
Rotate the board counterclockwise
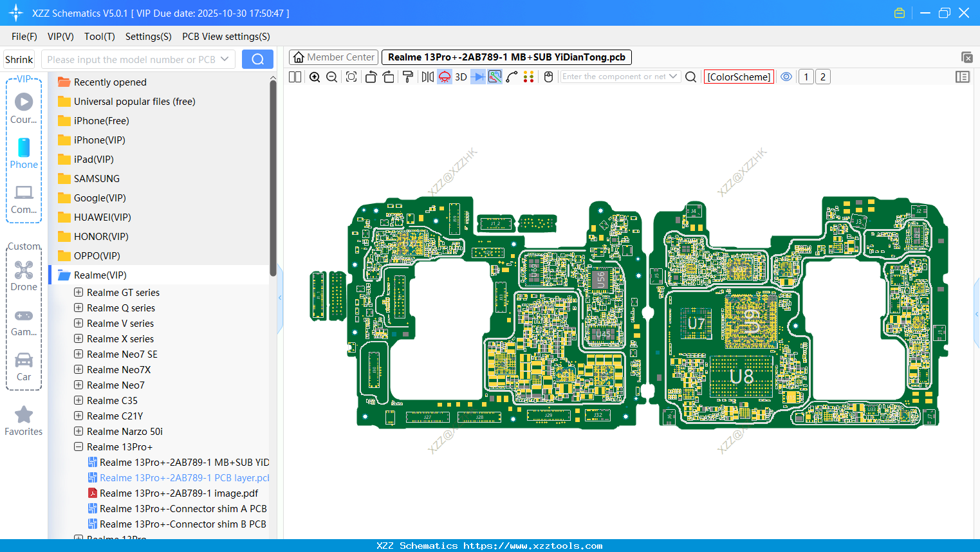click(371, 77)
